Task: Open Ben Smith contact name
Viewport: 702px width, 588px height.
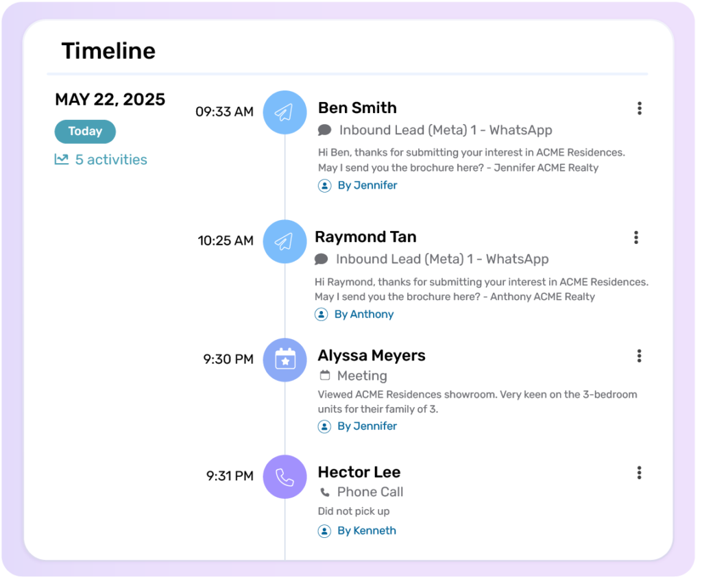Action: (357, 108)
